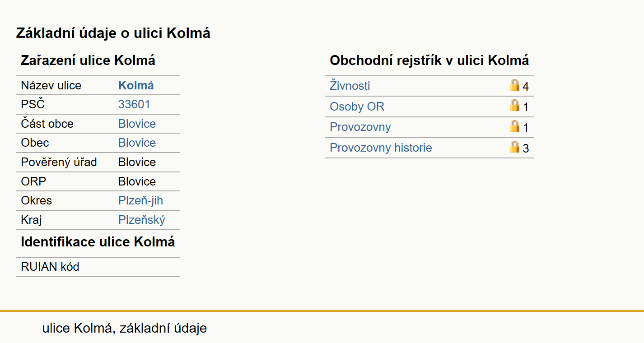Click the lock icon next to Živnosti
Image resolution: width=644 pixels, height=343 pixels.
click(x=515, y=85)
